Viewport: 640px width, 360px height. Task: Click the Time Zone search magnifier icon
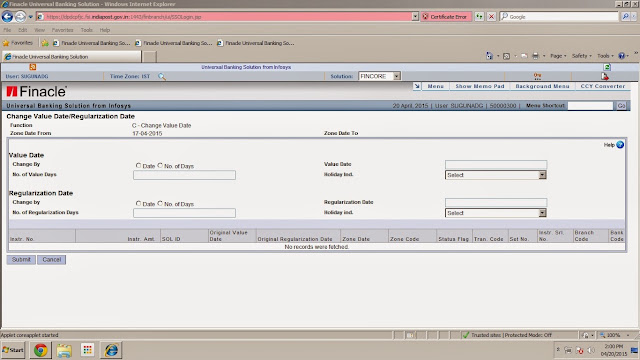162,76
